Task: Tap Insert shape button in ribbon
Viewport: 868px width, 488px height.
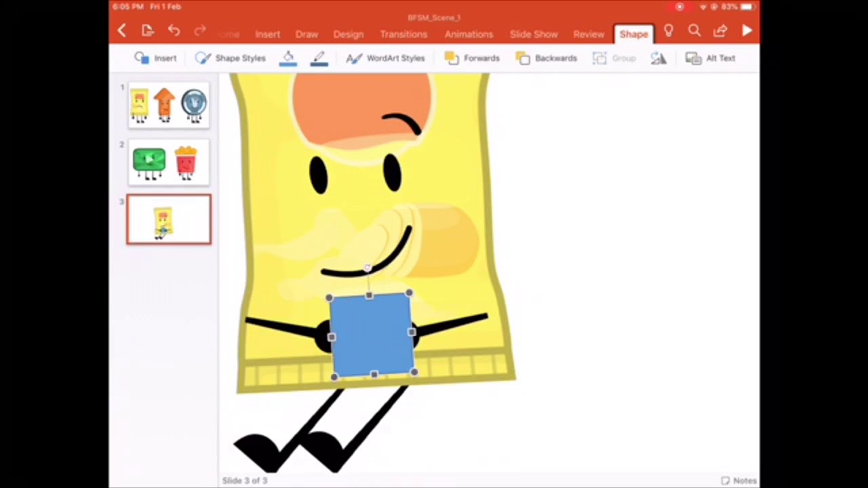Action: 155,58
